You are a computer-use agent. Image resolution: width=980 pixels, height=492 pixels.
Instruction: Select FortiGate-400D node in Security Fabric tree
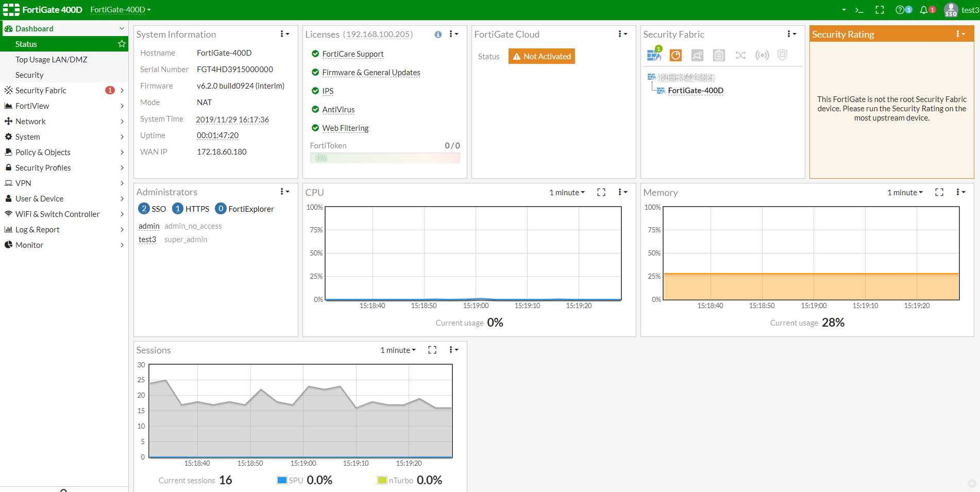click(696, 91)
